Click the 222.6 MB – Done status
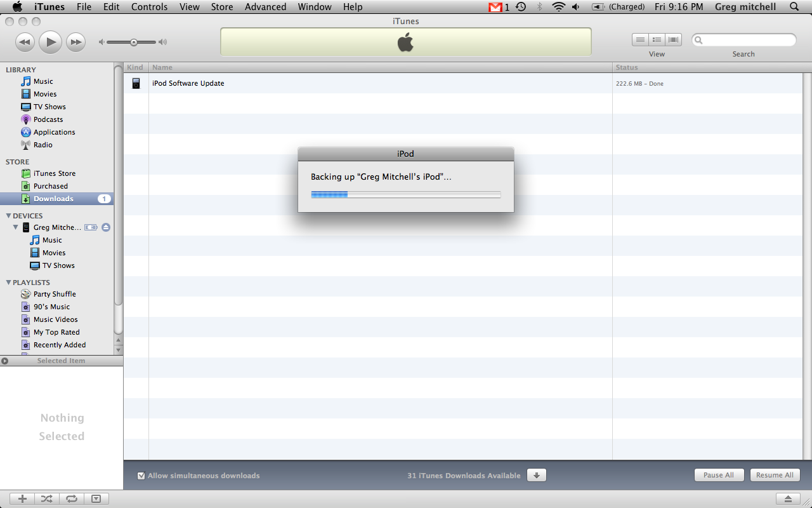Screen dimensions: 812x508 [x=639, y=84]
